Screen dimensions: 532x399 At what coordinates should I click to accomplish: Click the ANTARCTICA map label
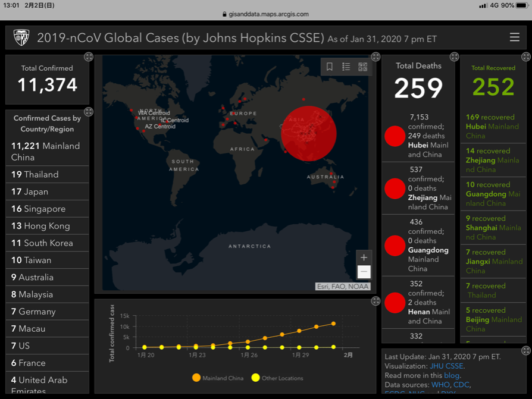[x=250, y=246]
